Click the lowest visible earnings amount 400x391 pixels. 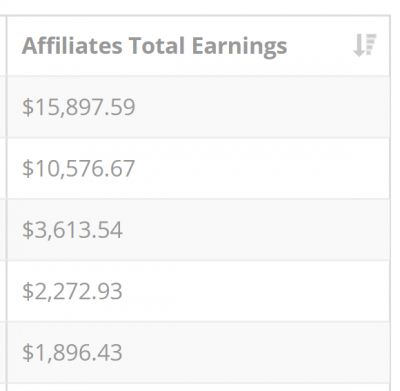click(72, 353)
